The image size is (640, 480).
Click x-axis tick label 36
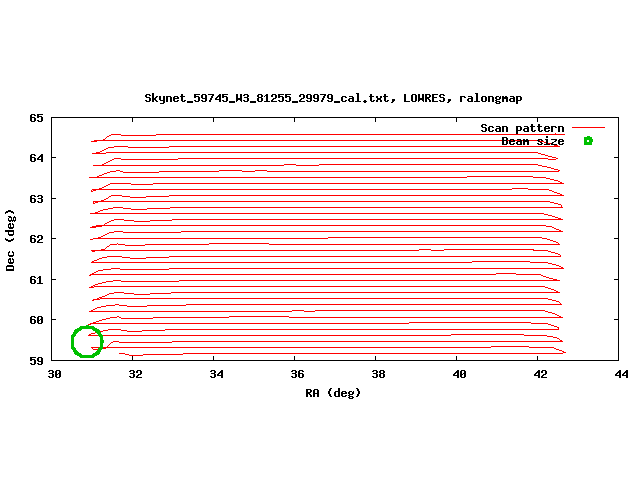297,374
